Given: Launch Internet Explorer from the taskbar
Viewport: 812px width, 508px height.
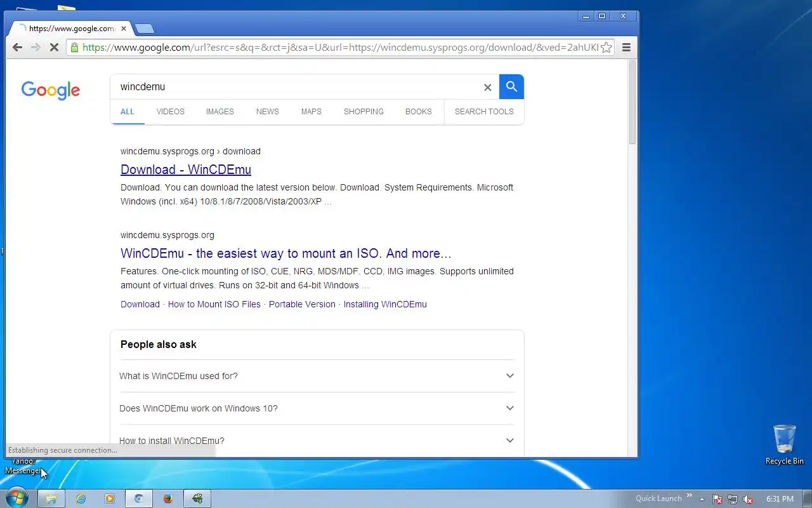Looking at the screenshot, I should (81, 498).
